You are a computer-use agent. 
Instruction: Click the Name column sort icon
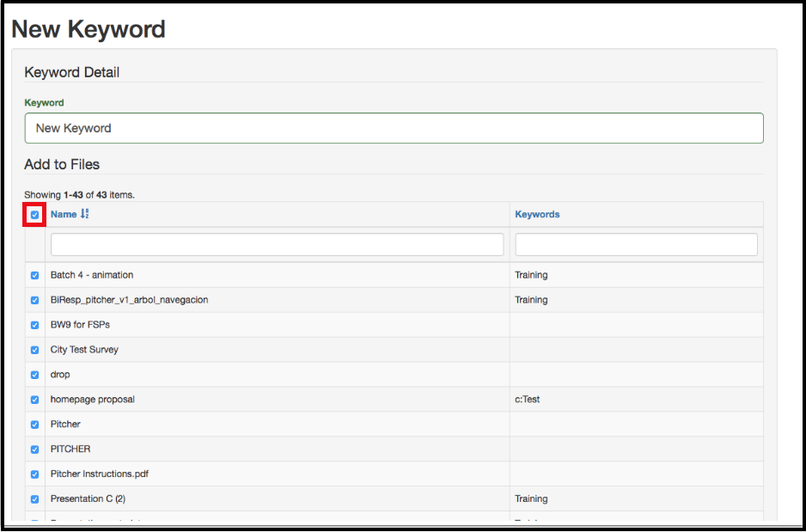pyautogui.click(x=84, y=214)
